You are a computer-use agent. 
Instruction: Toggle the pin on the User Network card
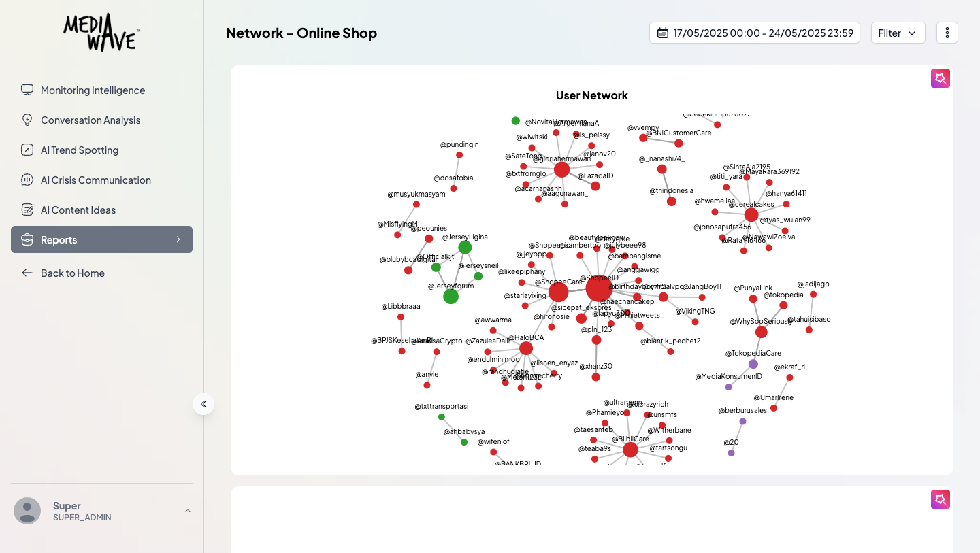click(x=940, y=78)
